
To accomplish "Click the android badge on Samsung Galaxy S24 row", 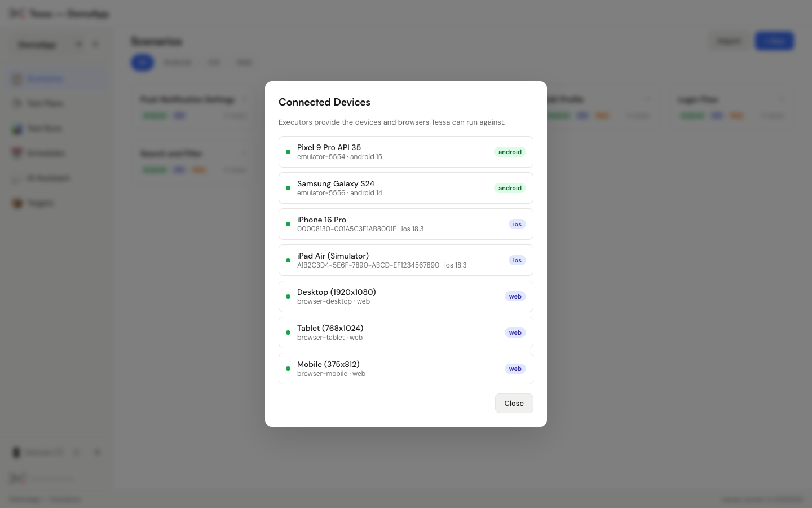I will pyautogui.click(x=510, y=188).
